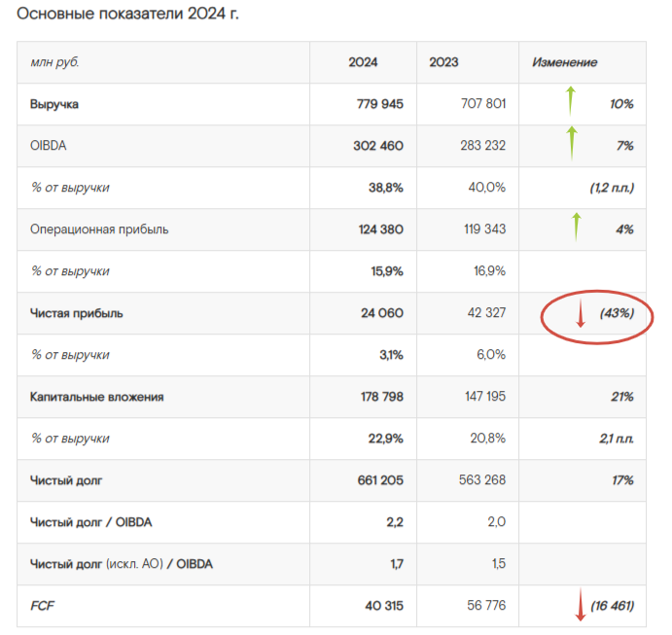Click the value '283 232'

(x=483, y=145)
